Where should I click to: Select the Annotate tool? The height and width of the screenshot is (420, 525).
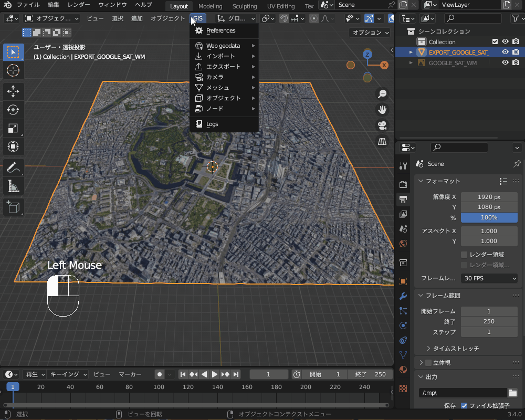(13, 167)
